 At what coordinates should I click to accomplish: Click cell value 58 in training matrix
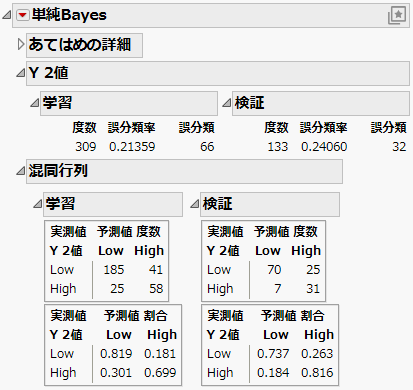click(156, 289)
